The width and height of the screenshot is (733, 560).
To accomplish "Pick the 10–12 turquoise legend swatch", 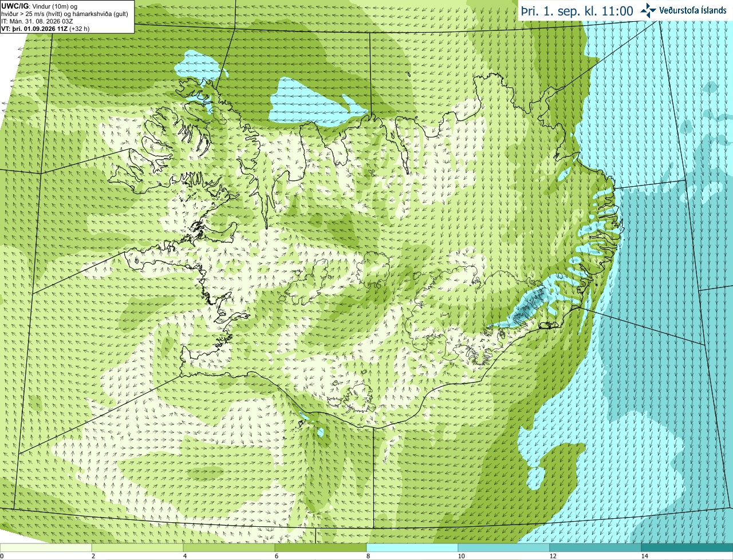I will (504, 548).
